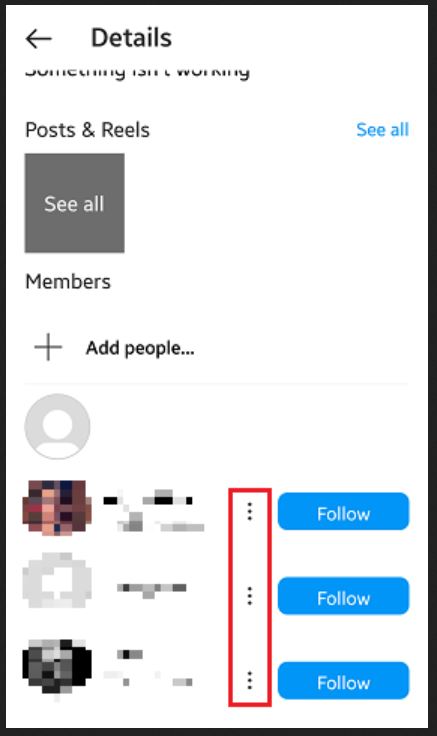Open options dots next to black-white-avatar member
This screenshot has width=437, height=736.
250,680
